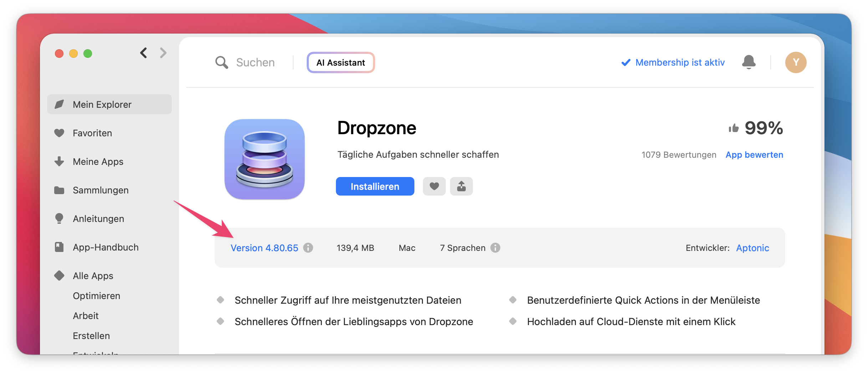This screenshot has height=374, width=868.
Task: Go forward with the right chevron arrow
Action: coord(163,53)
